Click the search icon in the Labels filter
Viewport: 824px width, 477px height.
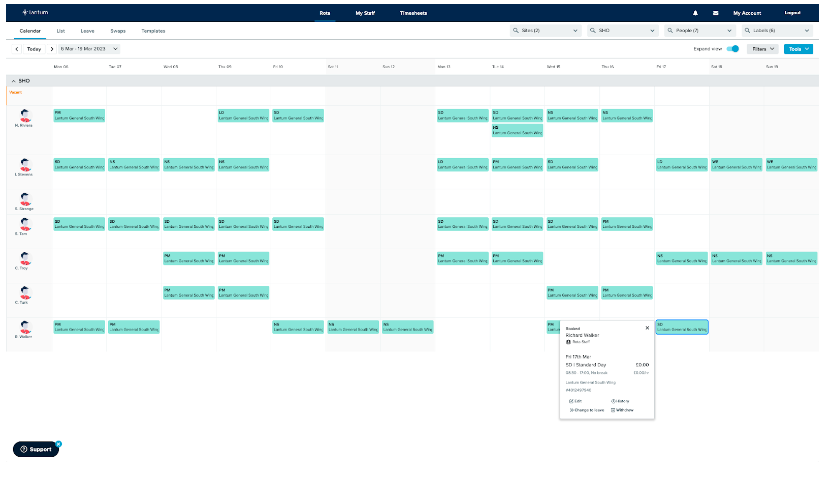coord(747,30)
